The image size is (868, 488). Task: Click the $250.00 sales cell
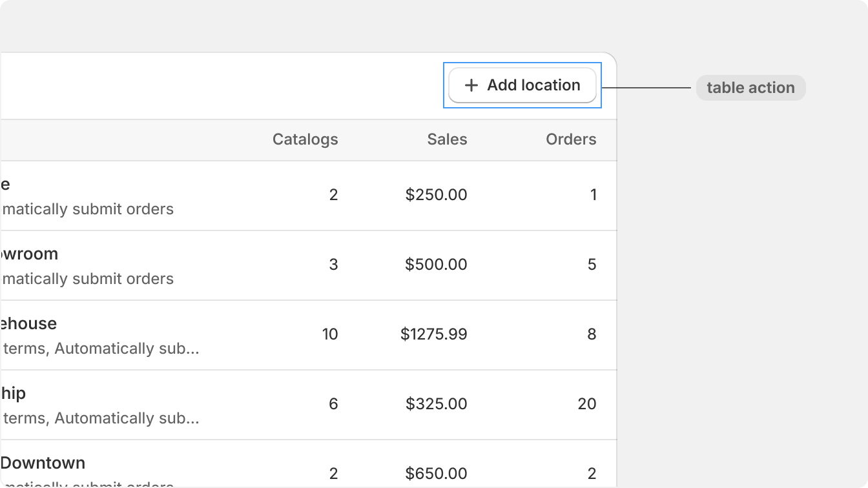point(436,195)
